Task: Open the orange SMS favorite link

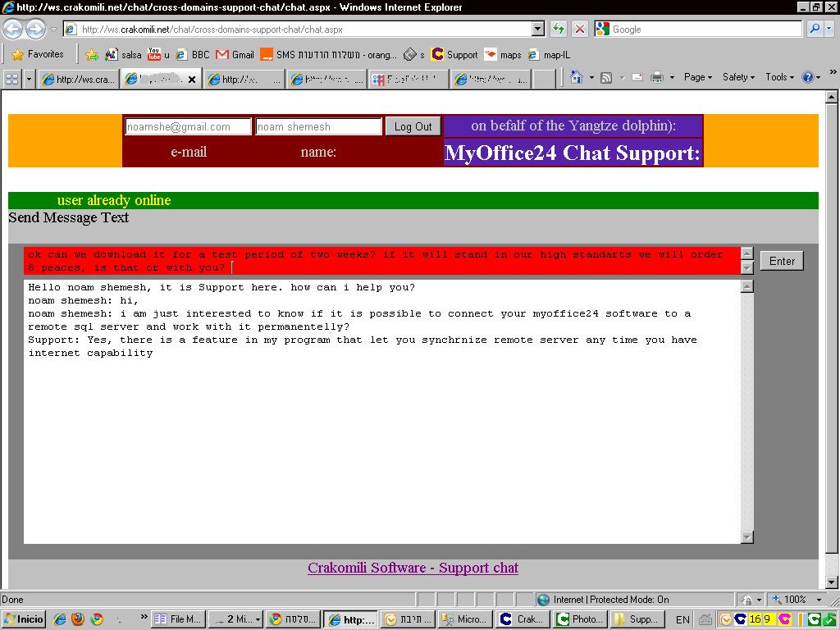Action: tap(328, 55)
